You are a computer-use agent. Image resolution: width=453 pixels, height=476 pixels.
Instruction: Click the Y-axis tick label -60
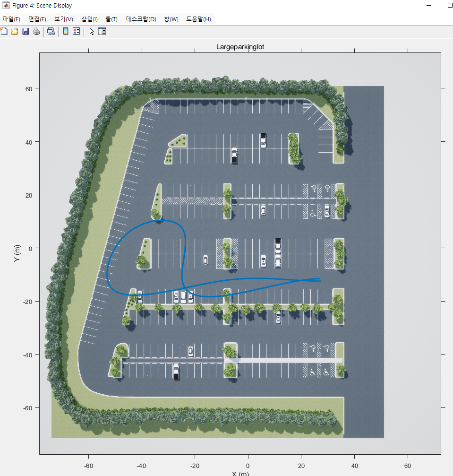point(27,408)
